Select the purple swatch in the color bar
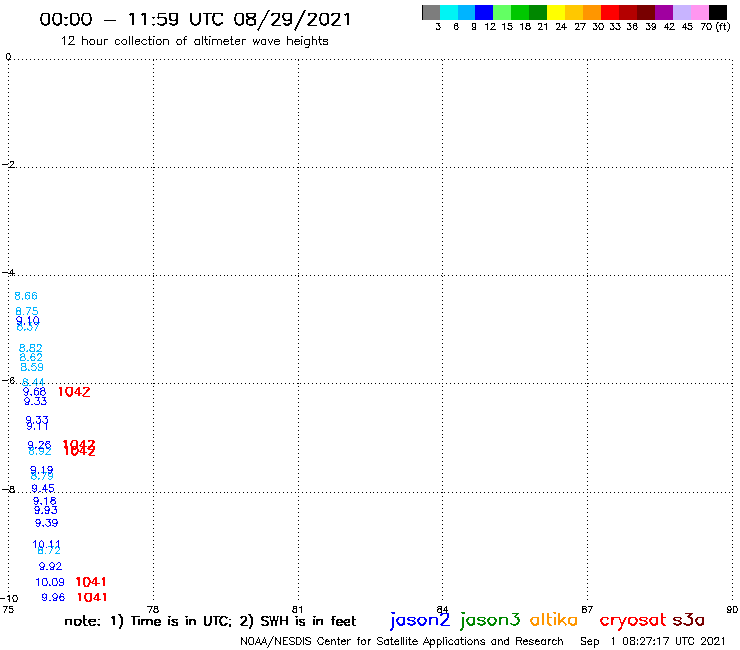The width and height of the screenshot is (740, 650). point(664,12)
